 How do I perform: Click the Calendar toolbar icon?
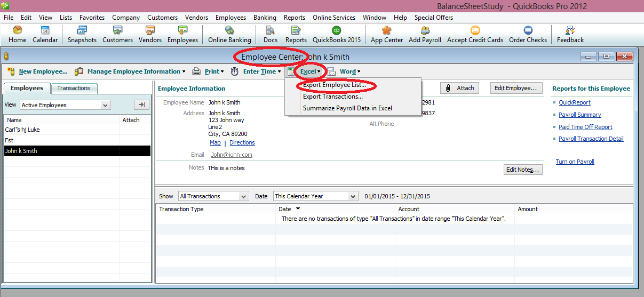[x=45, y=34]
